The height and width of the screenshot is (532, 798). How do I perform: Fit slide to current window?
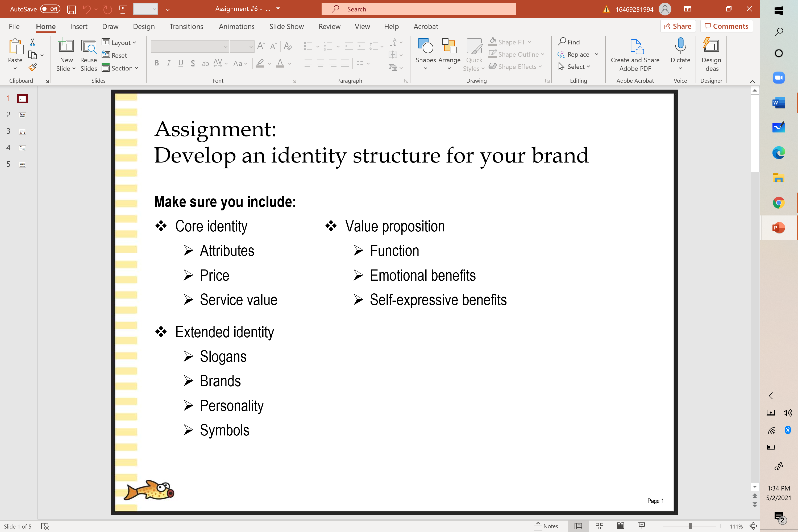[x=753, y=526]
